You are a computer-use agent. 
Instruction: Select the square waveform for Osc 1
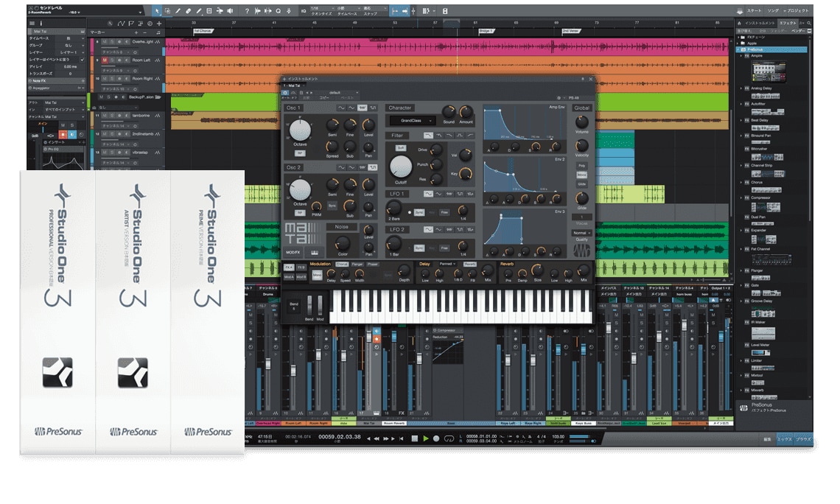pyautogui.click(x=373, y=108)
